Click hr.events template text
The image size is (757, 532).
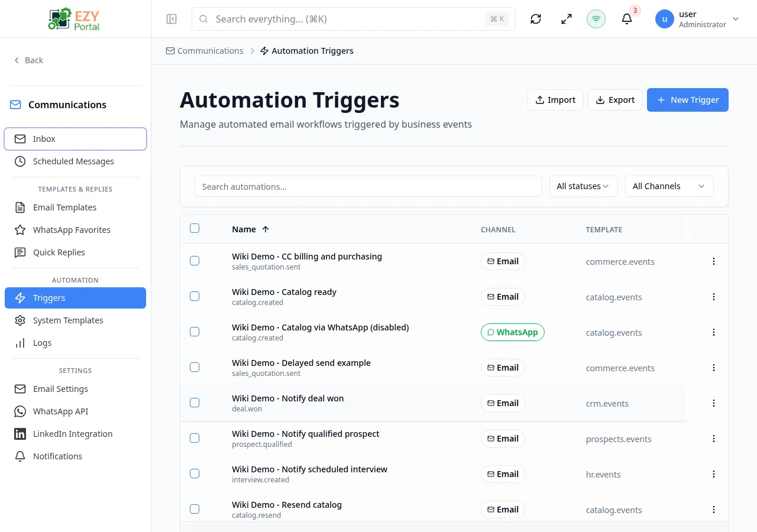(603, 475)
